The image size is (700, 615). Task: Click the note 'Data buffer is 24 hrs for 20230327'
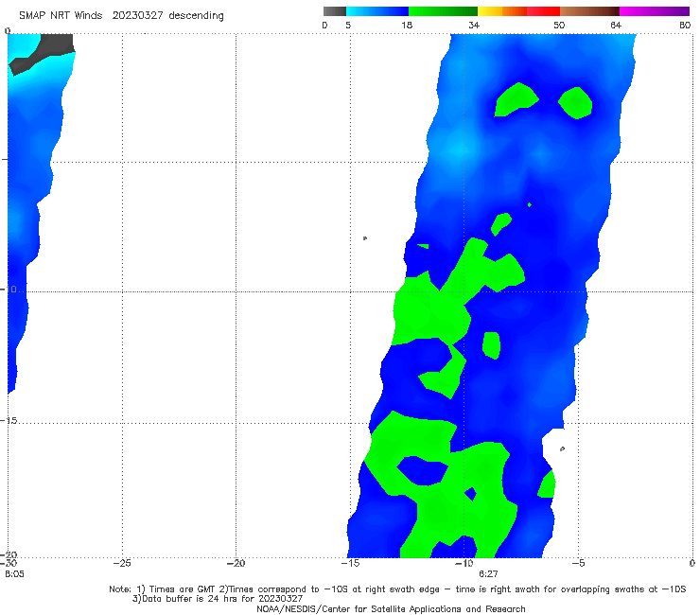[218, 599]
